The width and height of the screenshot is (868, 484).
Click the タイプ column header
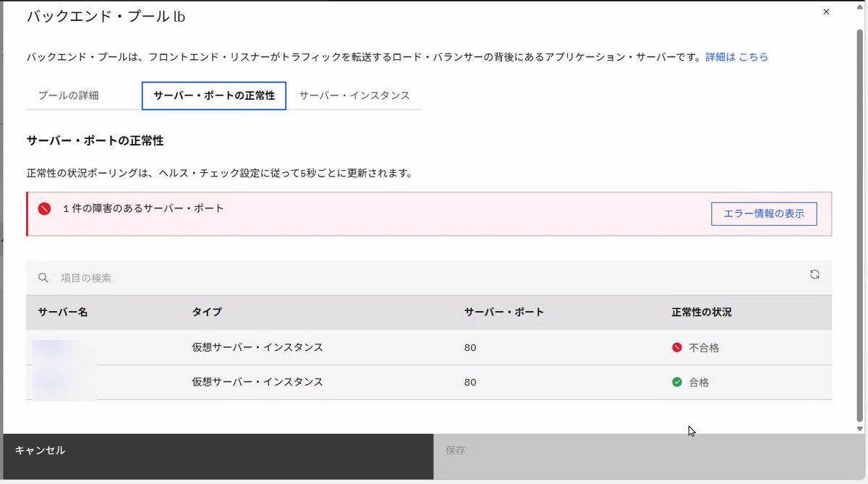click(x=207, y=313)
